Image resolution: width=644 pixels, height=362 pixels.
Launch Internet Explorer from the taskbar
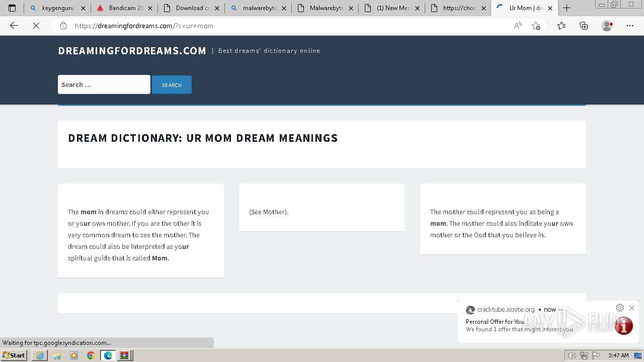[40, 355]
